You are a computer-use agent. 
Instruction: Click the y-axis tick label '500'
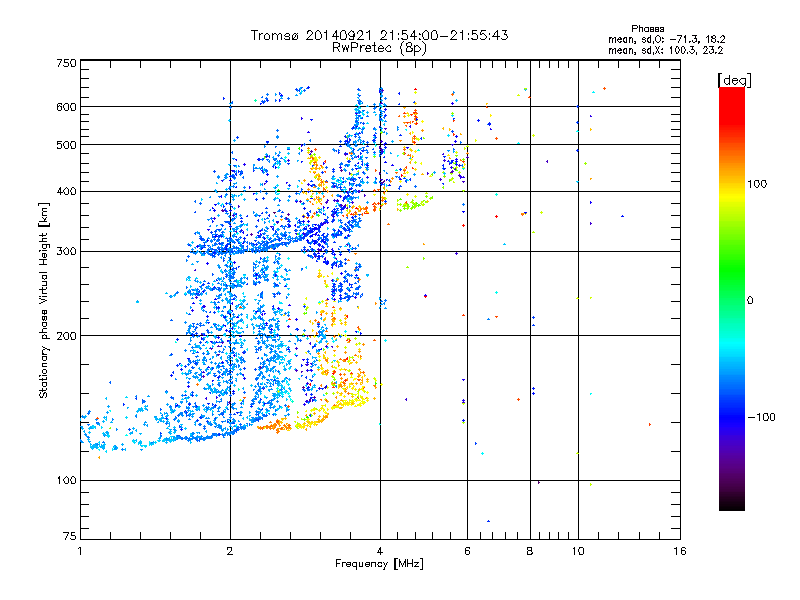66,145
